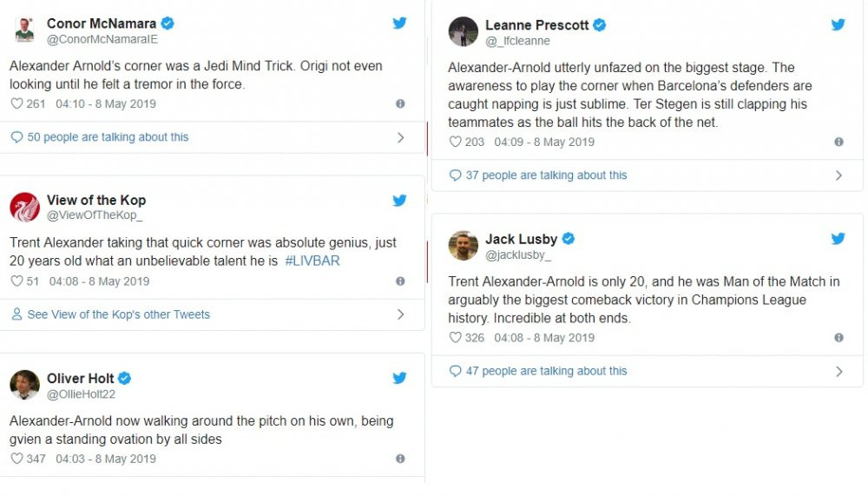Like Conor McNamara's tweet using the heart icon
This screenshot has height=496, width=868.
[16, 104]
